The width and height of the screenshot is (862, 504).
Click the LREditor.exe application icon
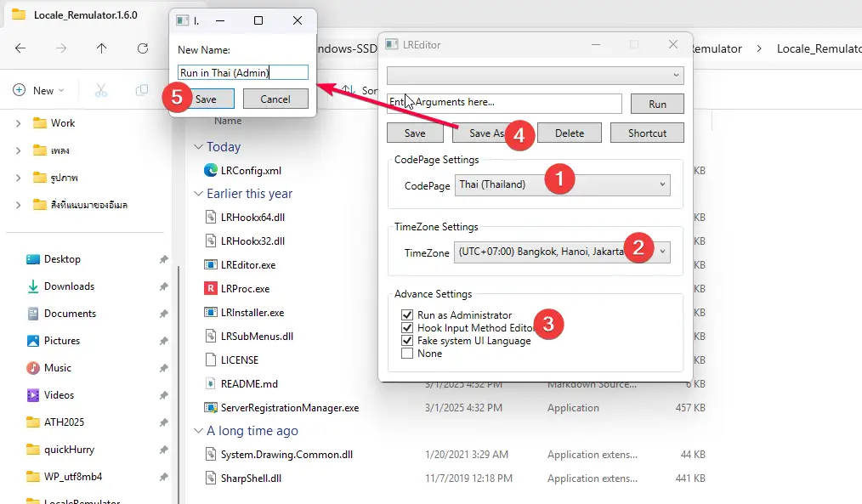point(211,265)
